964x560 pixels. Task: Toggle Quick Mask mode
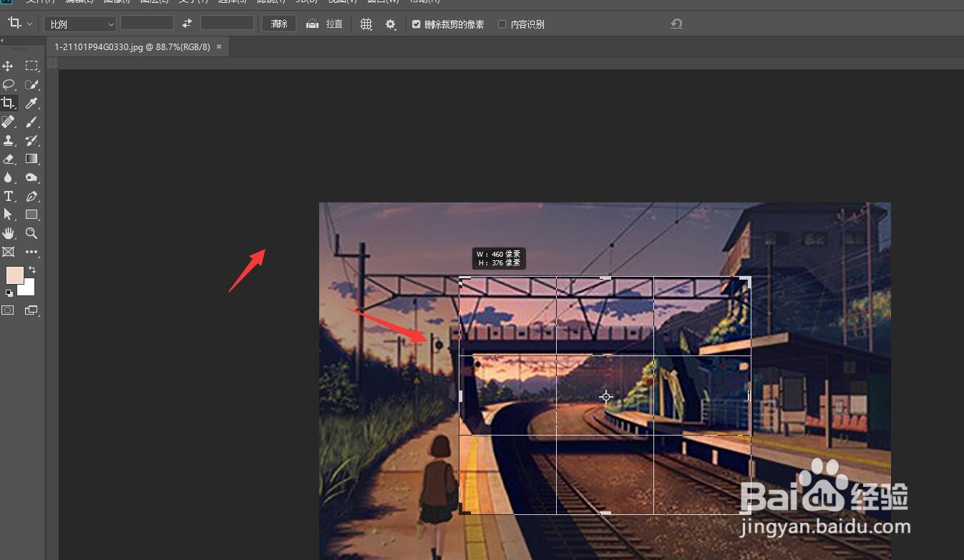click(8, 310)
